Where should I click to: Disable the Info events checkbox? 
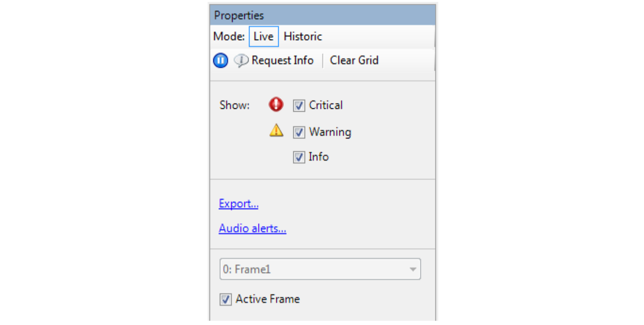point(299,157)
